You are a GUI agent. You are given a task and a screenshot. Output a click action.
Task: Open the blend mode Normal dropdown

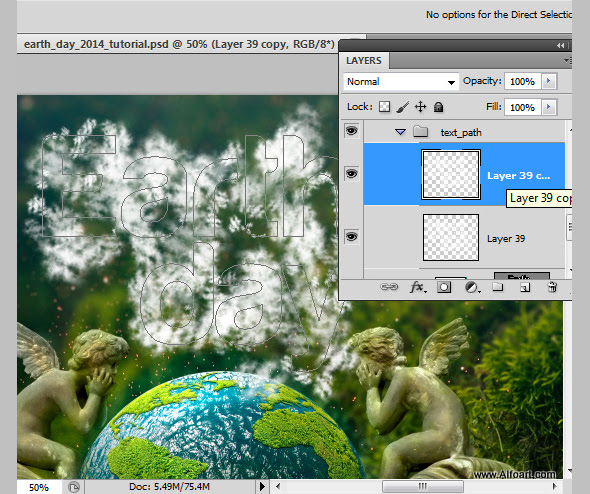(401, 82)
